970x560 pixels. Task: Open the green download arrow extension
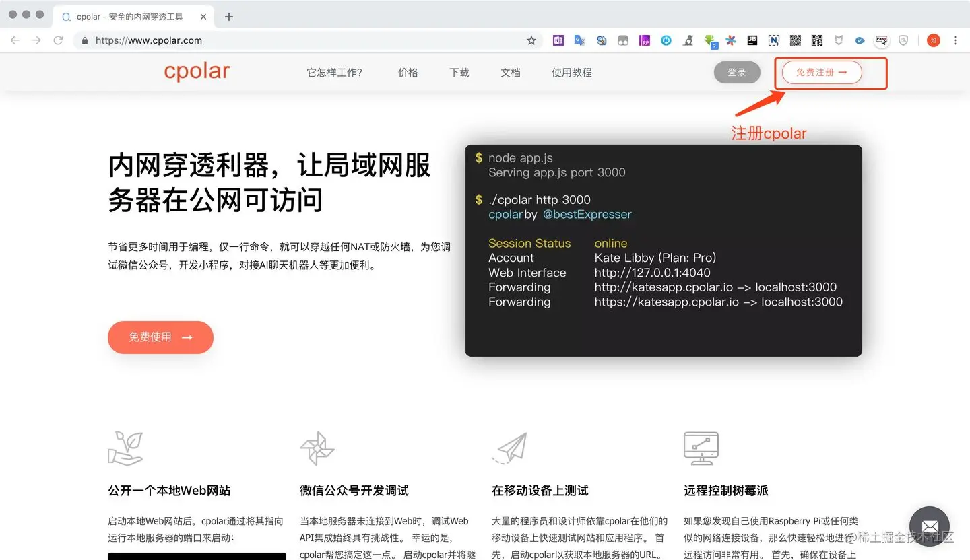coord(710,41)
